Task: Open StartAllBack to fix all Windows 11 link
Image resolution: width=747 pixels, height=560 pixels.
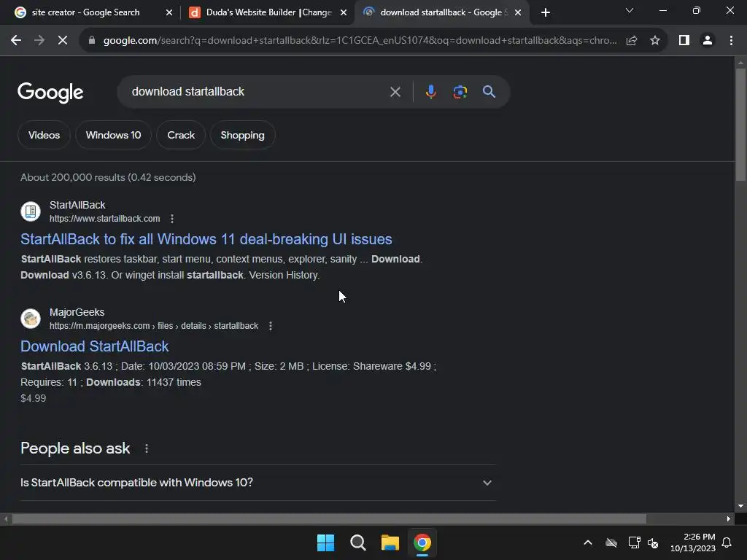Action: click(206, 239)
